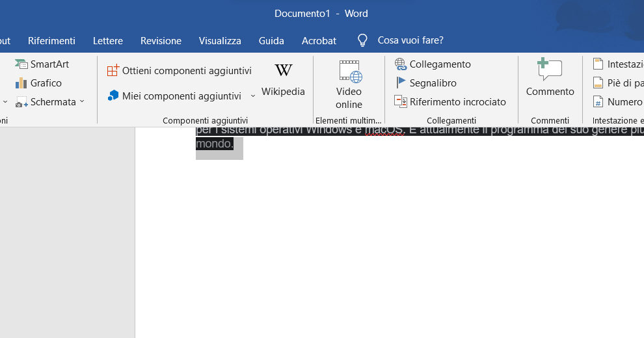
Task: Switch to the Lettere tab
Action: pos(108,40)
